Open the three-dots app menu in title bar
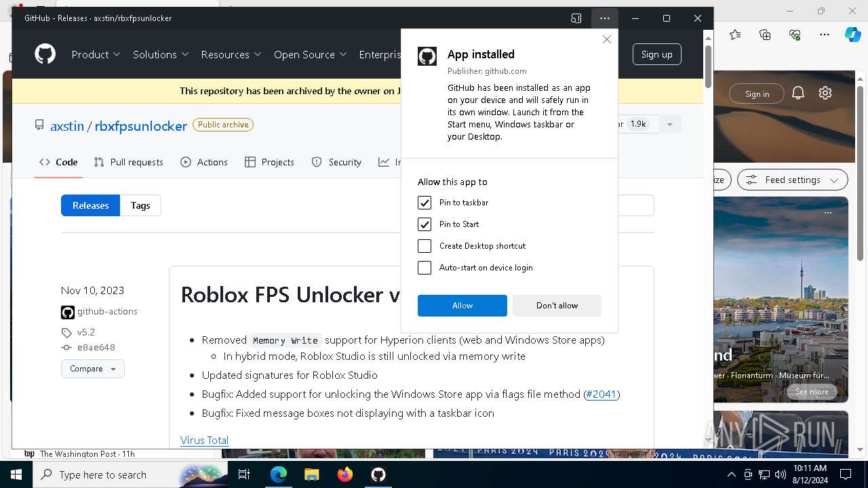868x488 pixels. click(604, 18)
